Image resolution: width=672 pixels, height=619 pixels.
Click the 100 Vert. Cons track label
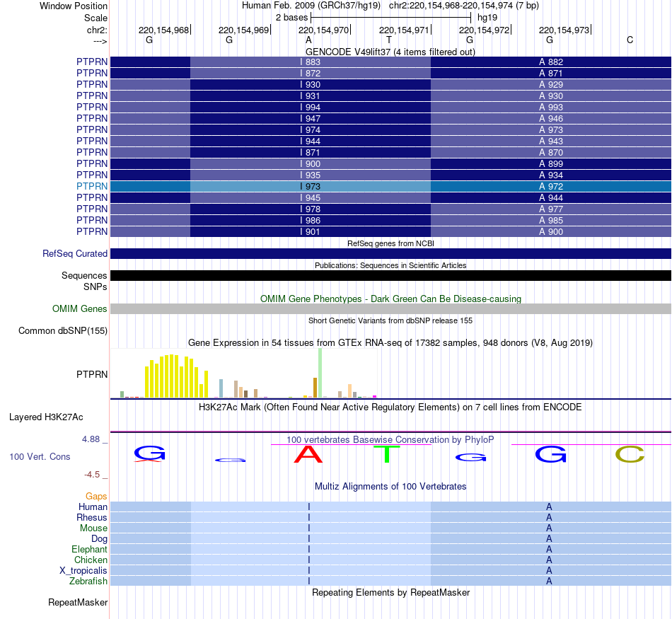click(x=40, y=457)
